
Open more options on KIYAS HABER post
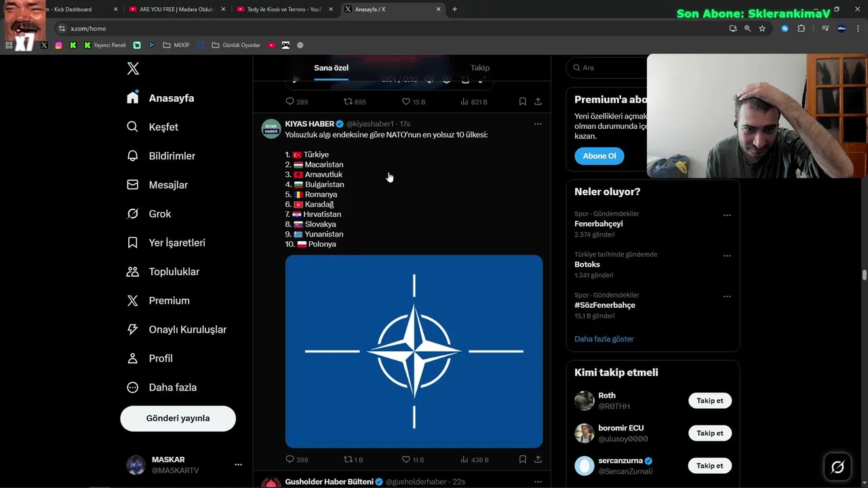point(538,124)
